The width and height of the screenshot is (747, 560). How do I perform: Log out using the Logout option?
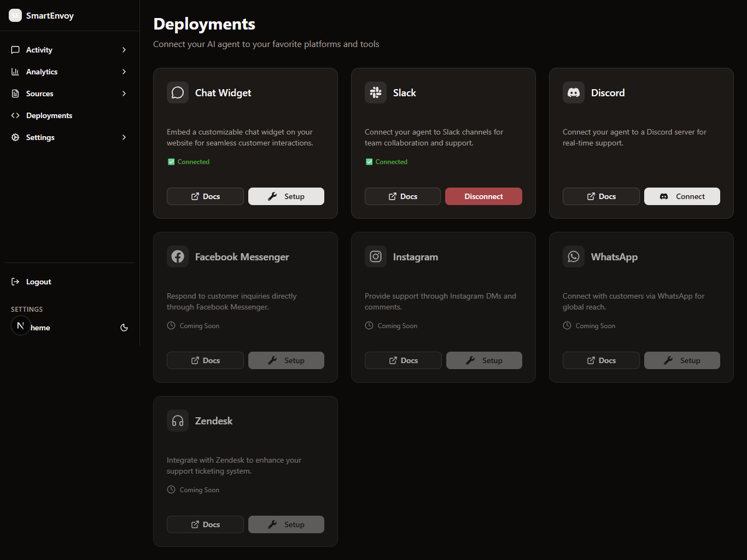coord(38,282)
